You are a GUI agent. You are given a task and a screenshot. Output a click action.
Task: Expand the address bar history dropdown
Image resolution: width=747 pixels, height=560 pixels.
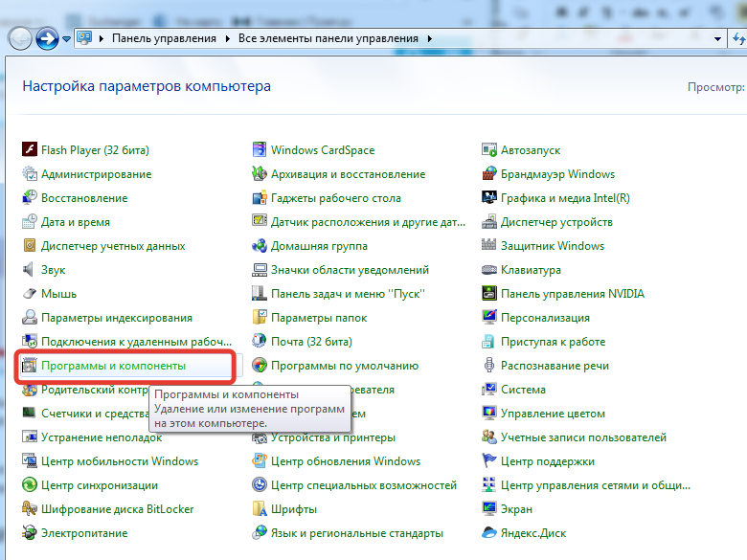point(717,39)
